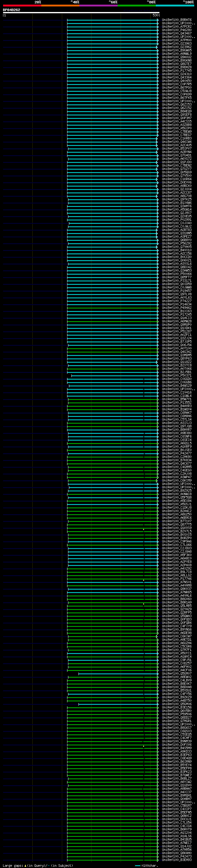Select hit label UniRef100_A5GIP0
The width and height of the screenshot is (197, 868).
point(177,128)
